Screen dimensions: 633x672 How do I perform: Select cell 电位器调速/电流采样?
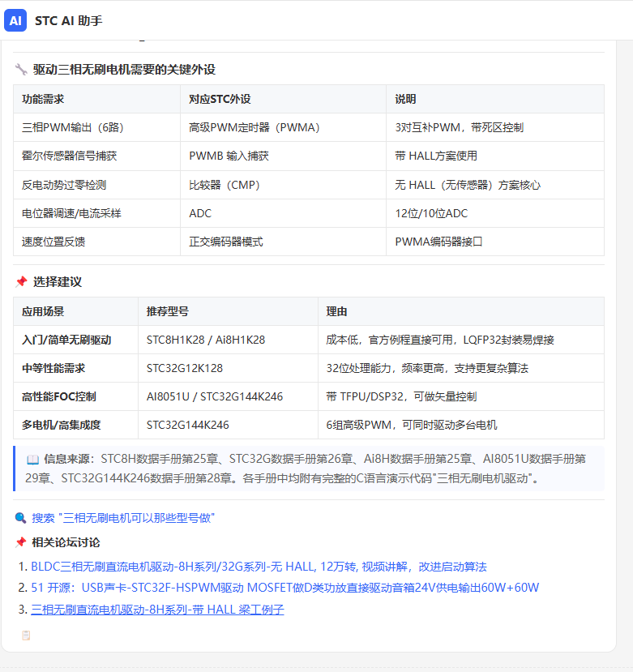[x=97, y=213]
